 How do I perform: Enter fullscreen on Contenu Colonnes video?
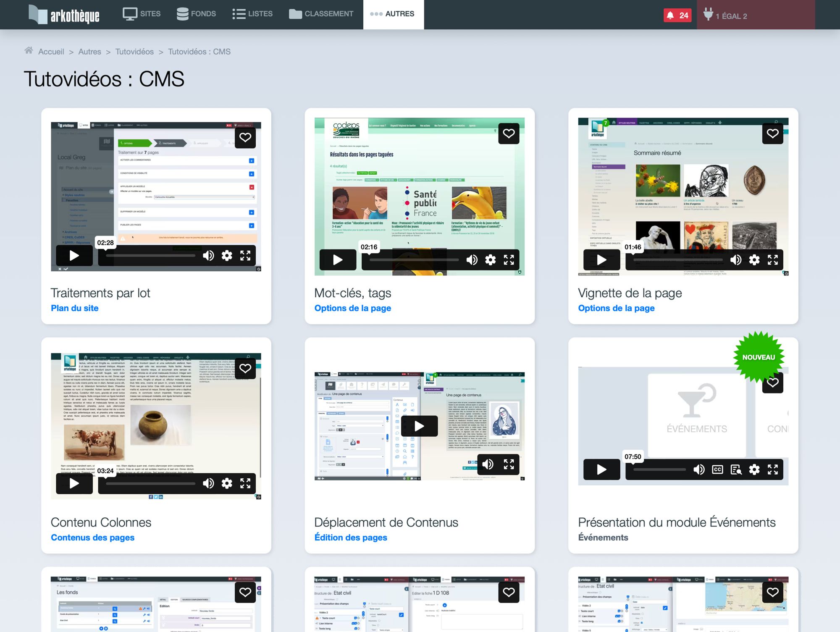245,483
